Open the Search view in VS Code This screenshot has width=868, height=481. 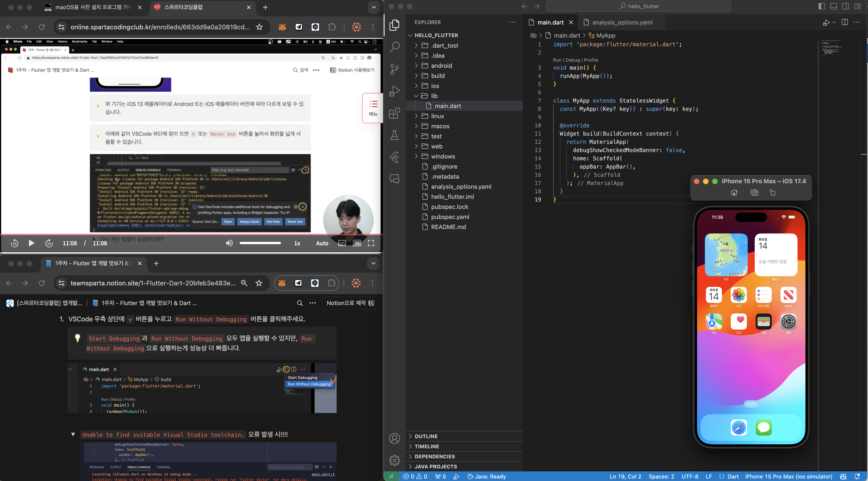point(395,47)
